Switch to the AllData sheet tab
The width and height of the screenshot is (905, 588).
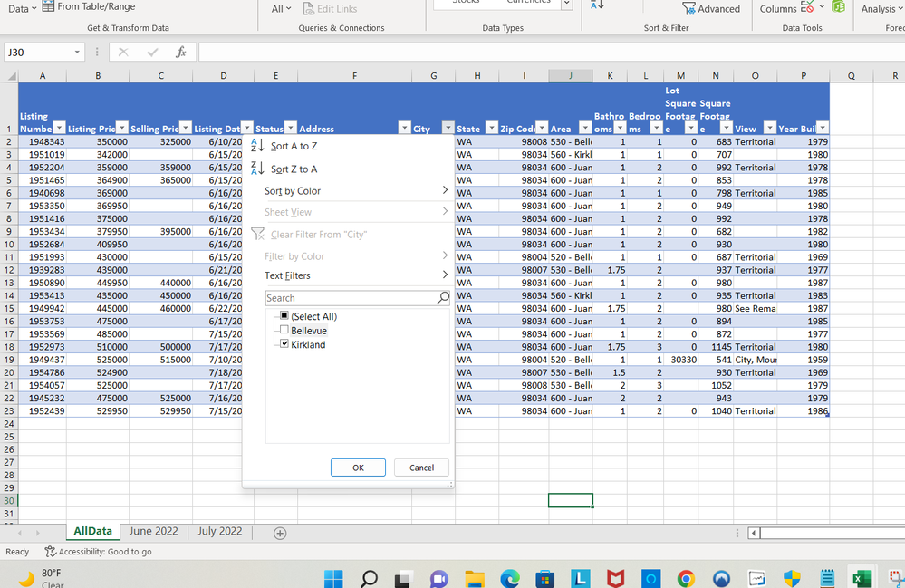[x=93, y=532]
